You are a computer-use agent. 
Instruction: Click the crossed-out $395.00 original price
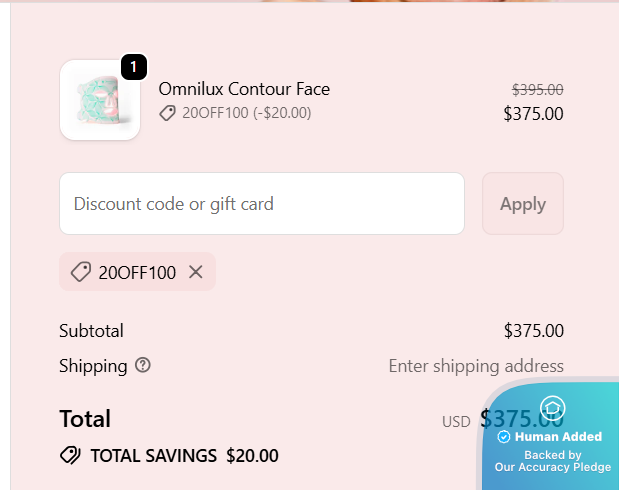[537, 89]
